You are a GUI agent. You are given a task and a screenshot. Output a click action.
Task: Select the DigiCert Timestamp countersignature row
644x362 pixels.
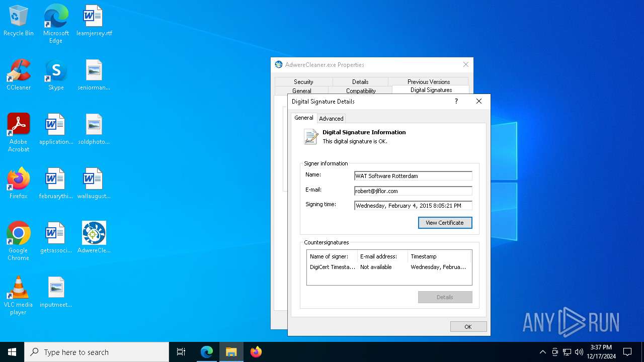click(389, 267)
